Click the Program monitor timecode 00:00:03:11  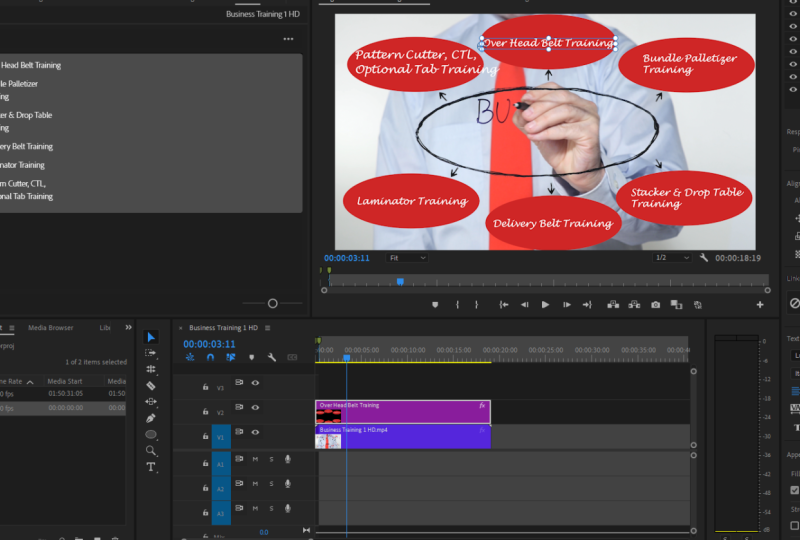[x=346, y=258]
